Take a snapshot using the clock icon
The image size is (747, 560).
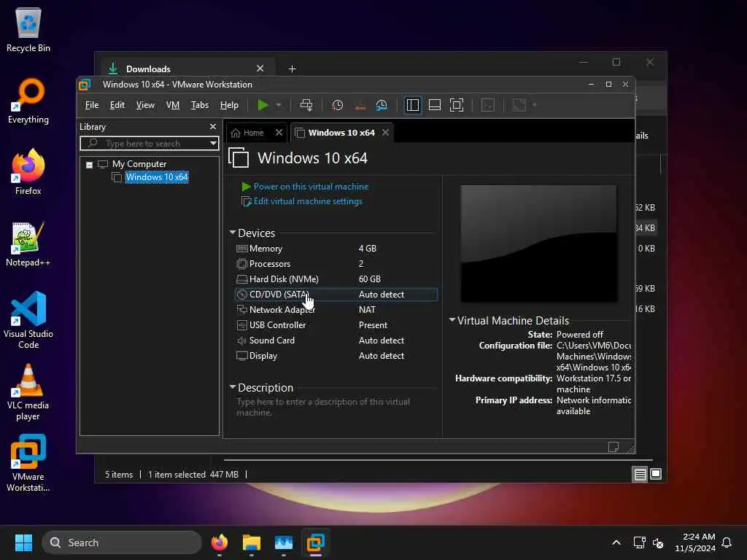337,105
